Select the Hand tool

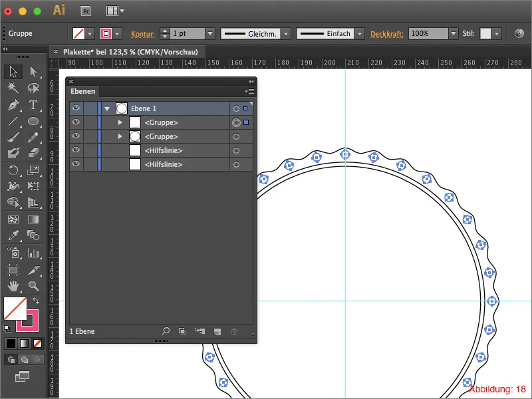pyautogui.click(x=13, y=286)
